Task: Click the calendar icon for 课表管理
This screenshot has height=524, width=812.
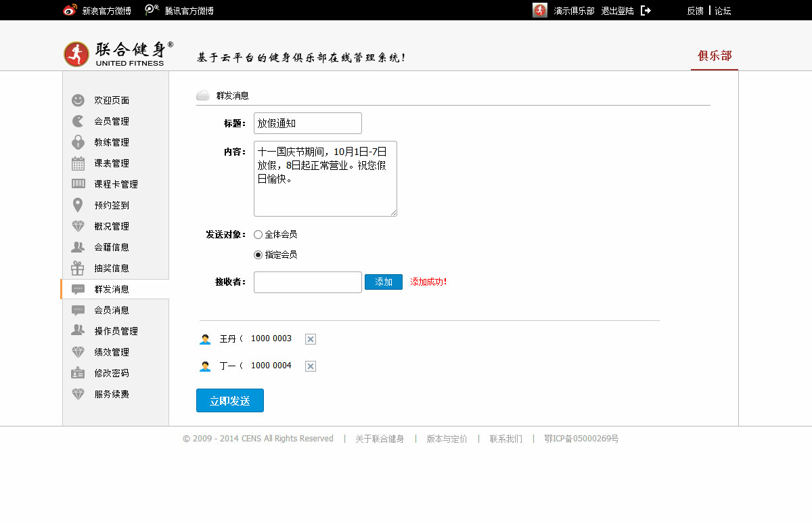Action: coord(78,163)
